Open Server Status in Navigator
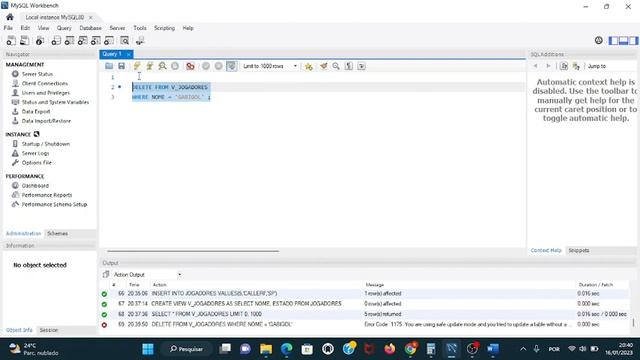The height and width of the screenshot is (360, 640). click(37, 74)
